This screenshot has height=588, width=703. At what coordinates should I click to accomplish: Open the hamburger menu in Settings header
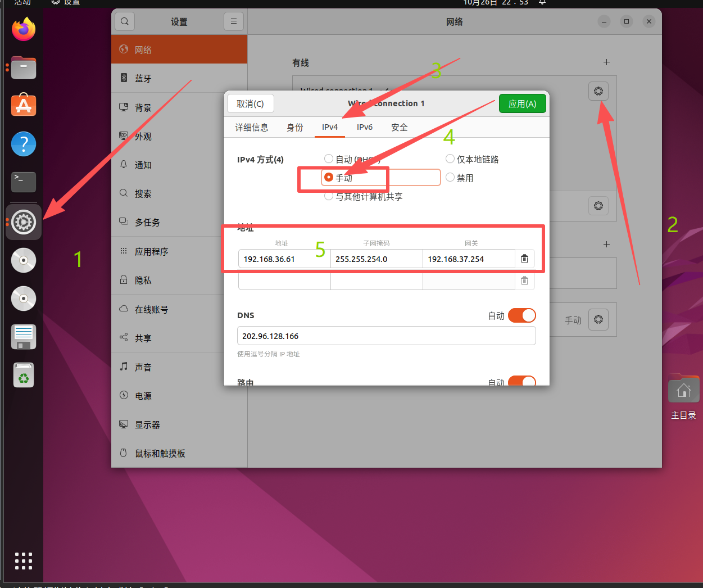click(x=234, y=21)
